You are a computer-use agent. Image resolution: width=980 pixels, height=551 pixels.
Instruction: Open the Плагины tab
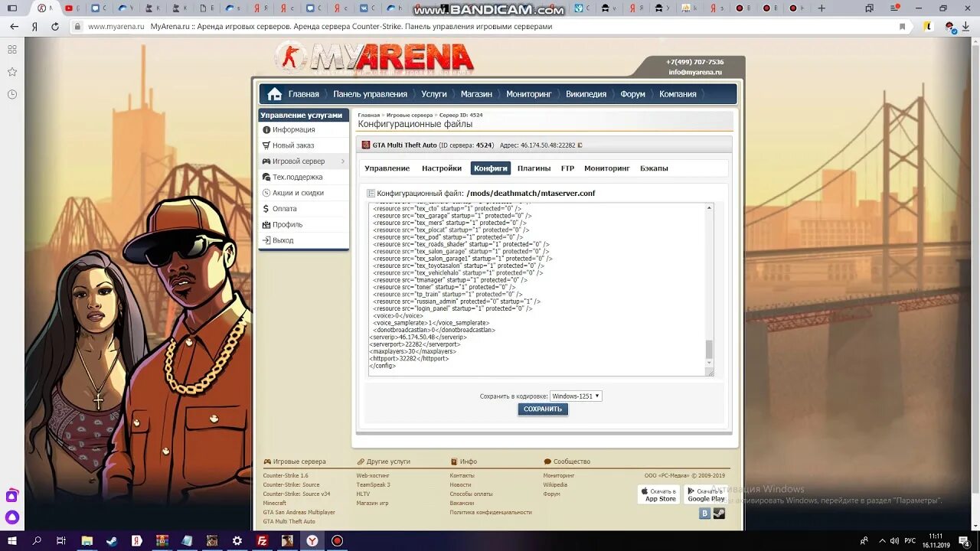(534, 168)
